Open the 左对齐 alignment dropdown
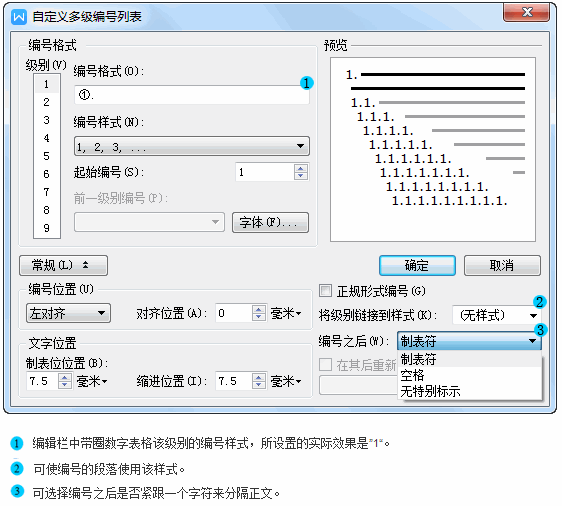 [68, 314]
